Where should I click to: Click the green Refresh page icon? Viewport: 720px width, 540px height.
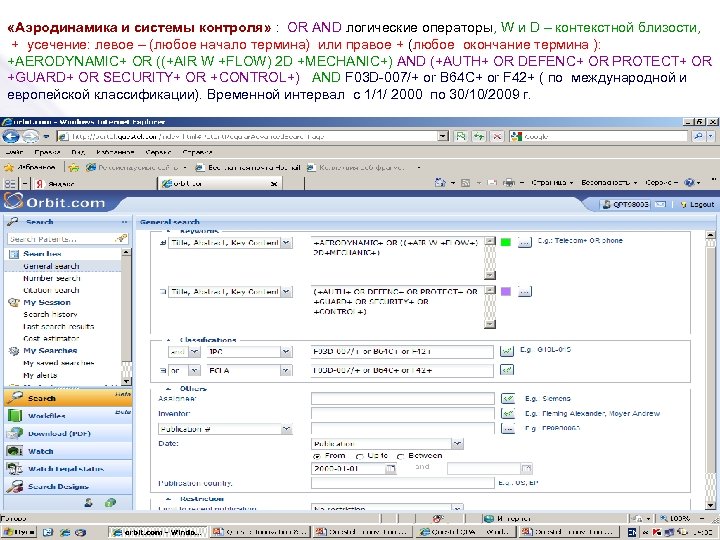pyautogui.click(x=479, y=136)
